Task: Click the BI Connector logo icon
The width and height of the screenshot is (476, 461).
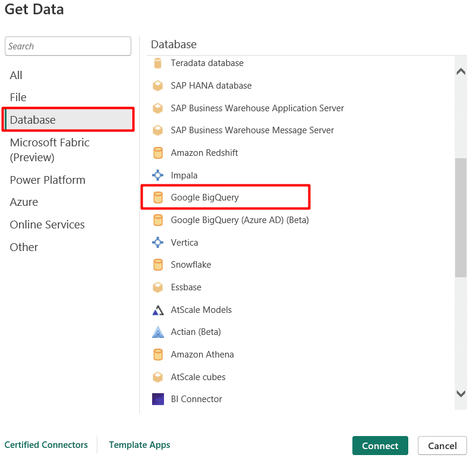Action: pos(158,399)
